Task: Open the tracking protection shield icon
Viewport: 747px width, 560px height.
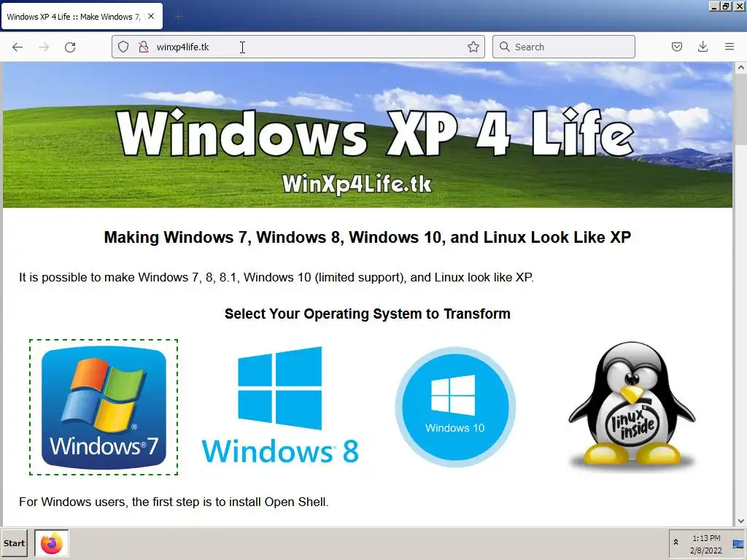Action: click(123, 47)
